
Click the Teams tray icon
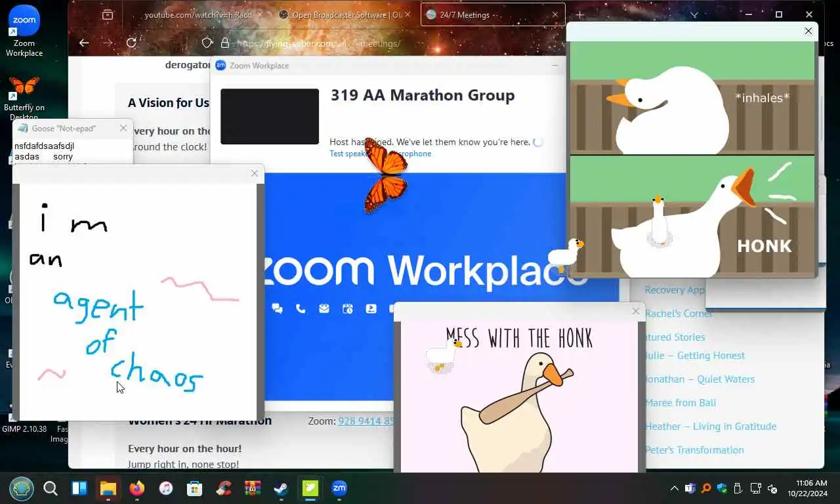coord(690,488)
